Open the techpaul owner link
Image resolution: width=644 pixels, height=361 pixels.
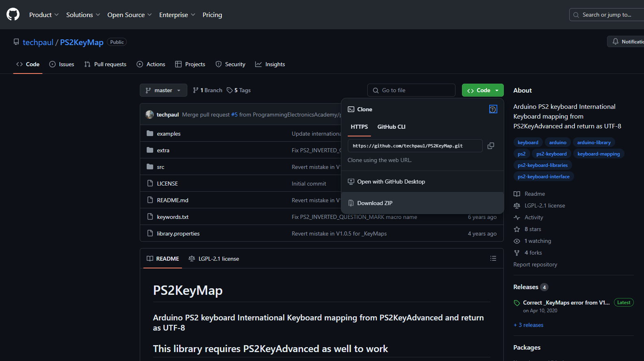tap(38, 42)
